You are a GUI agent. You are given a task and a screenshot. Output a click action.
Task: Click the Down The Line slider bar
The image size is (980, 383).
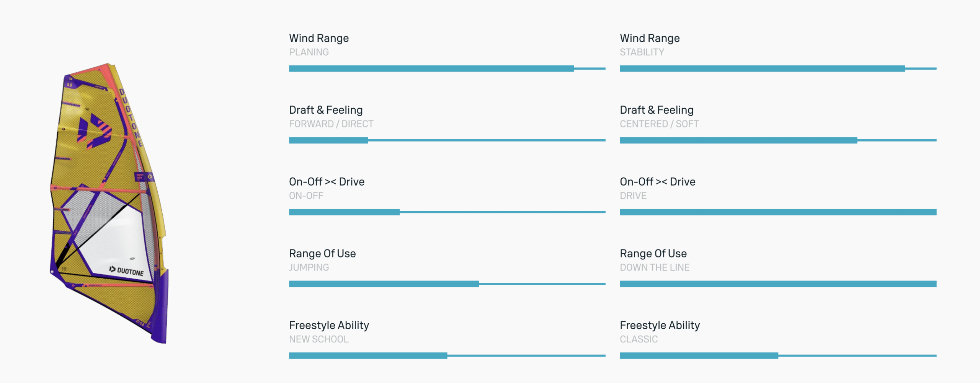777,284
